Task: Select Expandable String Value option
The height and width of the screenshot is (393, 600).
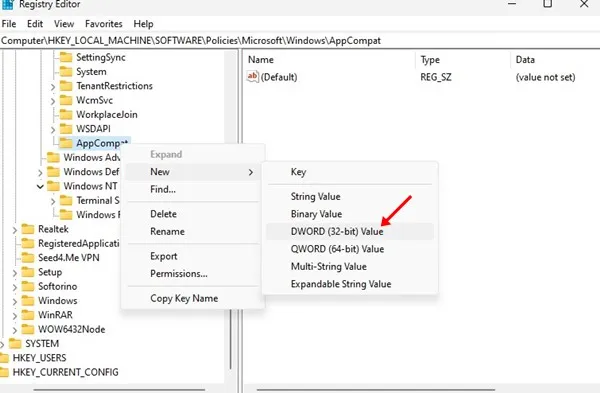Action: (x=350, y=284)
